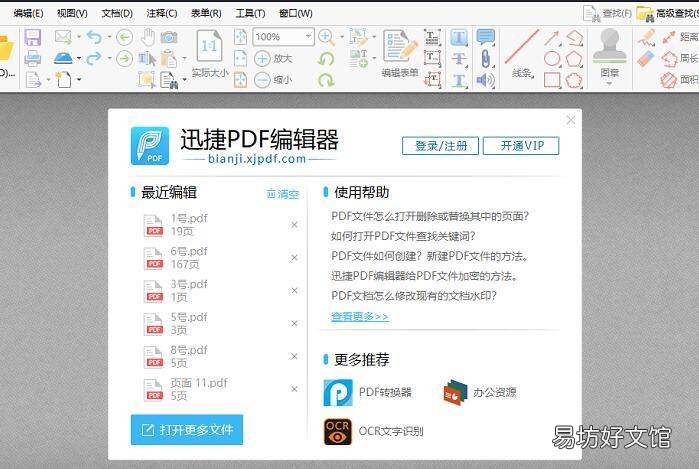Click the printer icon in toolbar
Screen dimensions: 699x469
pyautogui.click(x=33, y=58)
